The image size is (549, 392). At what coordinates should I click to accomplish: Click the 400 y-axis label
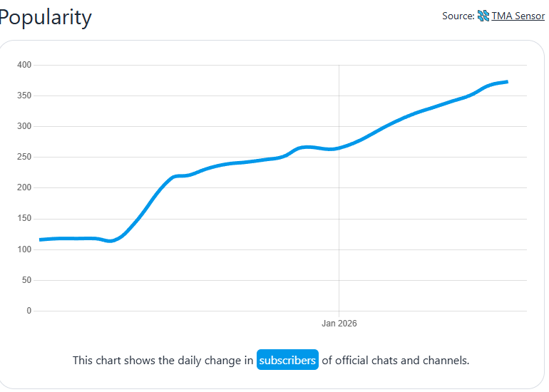[x=24, y=65]
